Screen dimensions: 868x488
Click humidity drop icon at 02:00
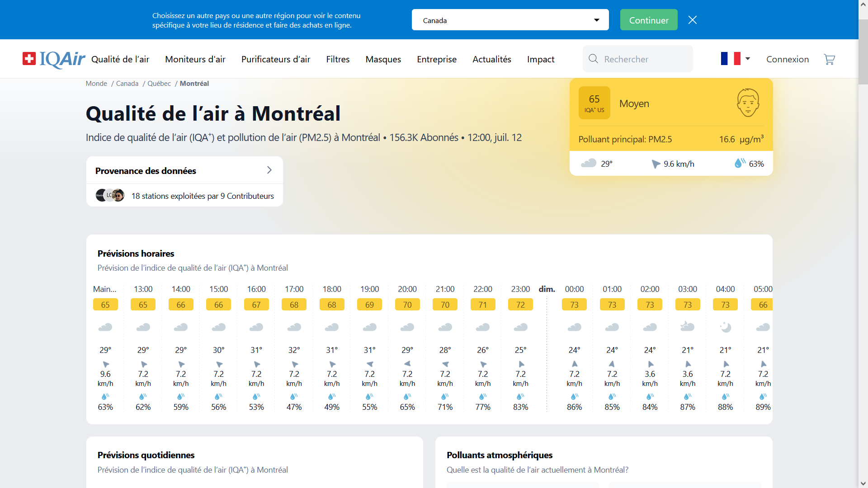click(x=650, y=396)
